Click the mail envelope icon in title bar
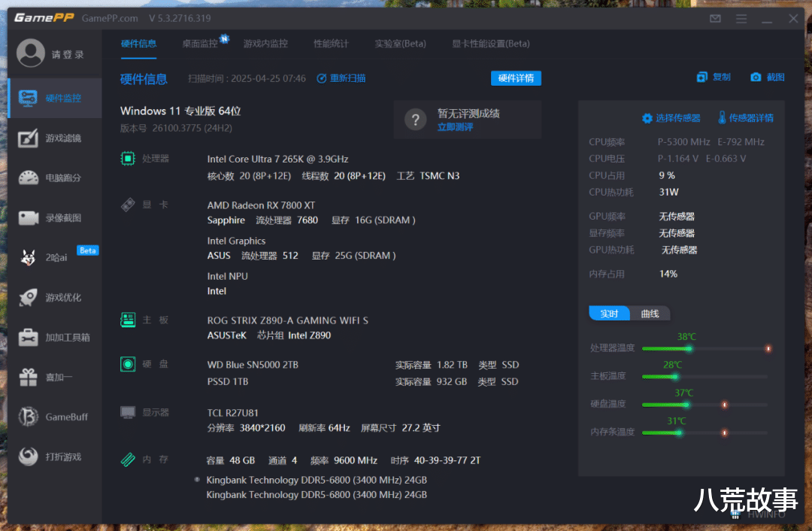Screen dimensions: 812x531 [x=715, y=19]
